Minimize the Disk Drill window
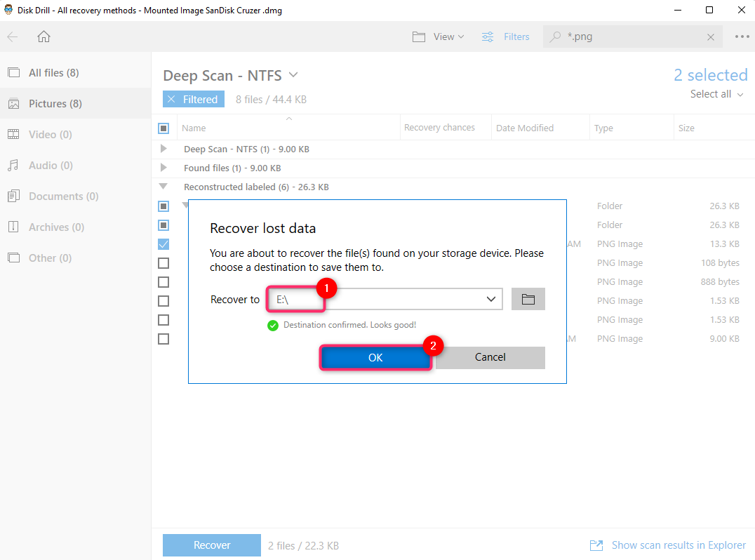The image size is (755, 560). pyautogui.click(x=678, y=10)
